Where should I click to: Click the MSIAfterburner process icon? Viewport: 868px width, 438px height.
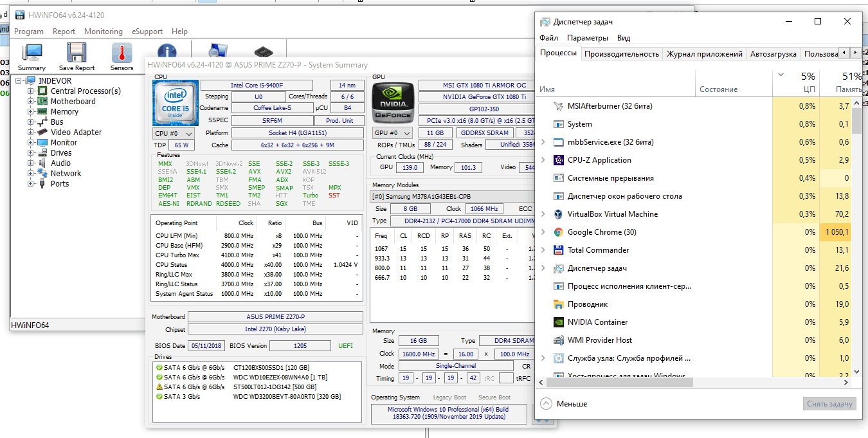[558, 106]
